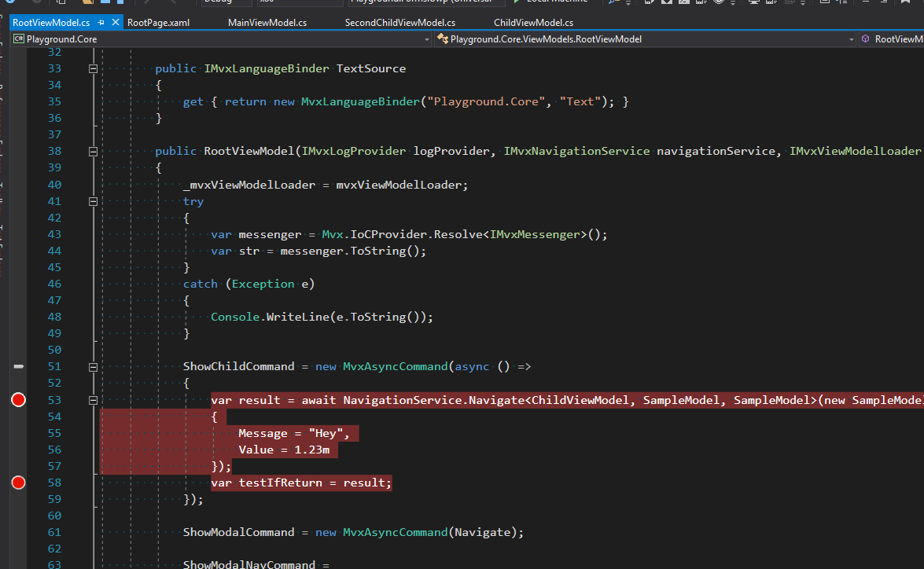Pin the RootViewModel.cs tab
Viewport: 924px width, 569px height.
point(101,22)
